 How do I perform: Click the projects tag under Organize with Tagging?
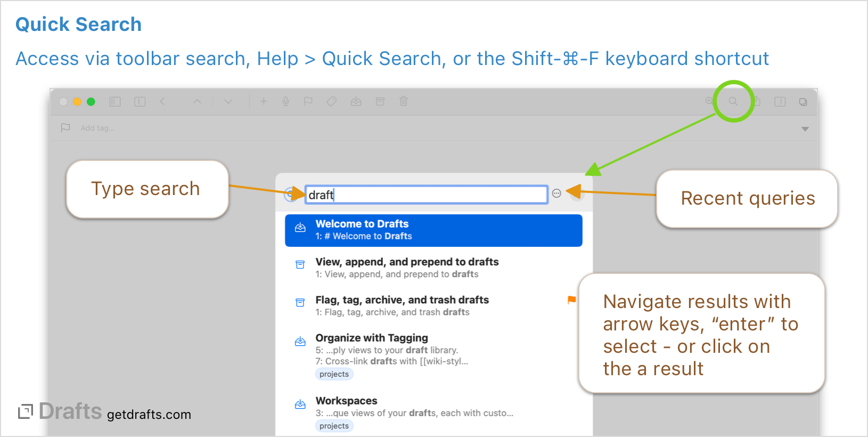(334, 374)
